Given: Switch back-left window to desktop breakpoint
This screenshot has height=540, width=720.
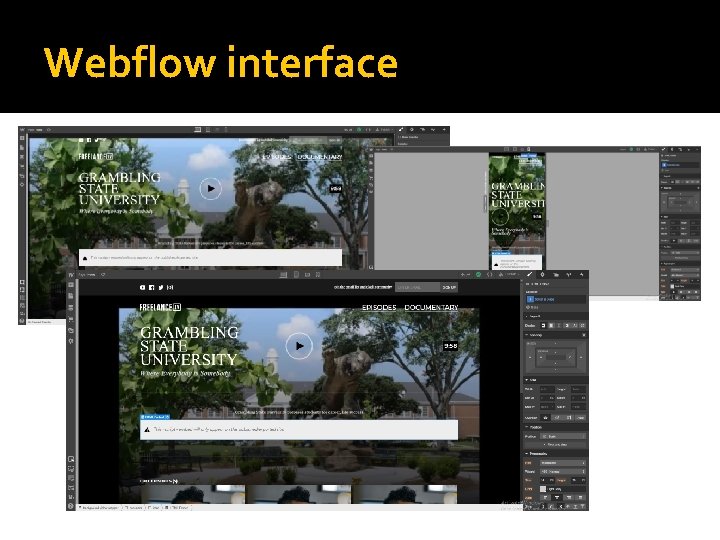Looking at the screenshot, I should [197, 130].
